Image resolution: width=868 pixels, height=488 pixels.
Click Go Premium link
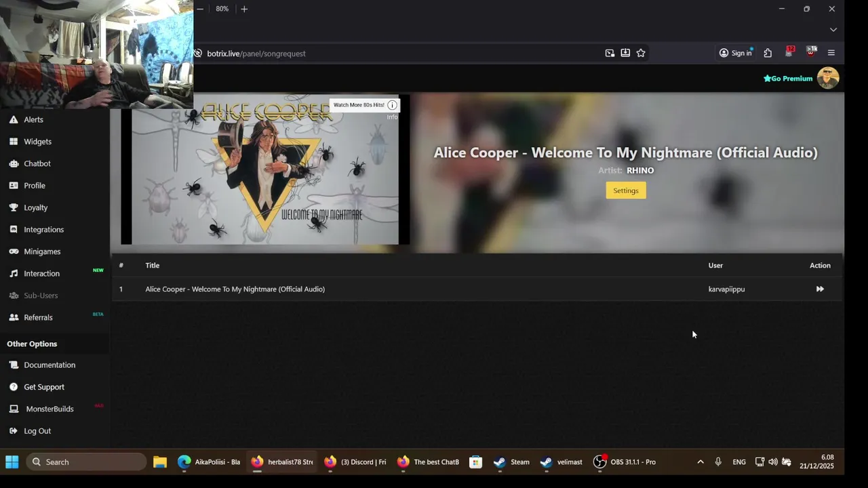coord(788,79)
